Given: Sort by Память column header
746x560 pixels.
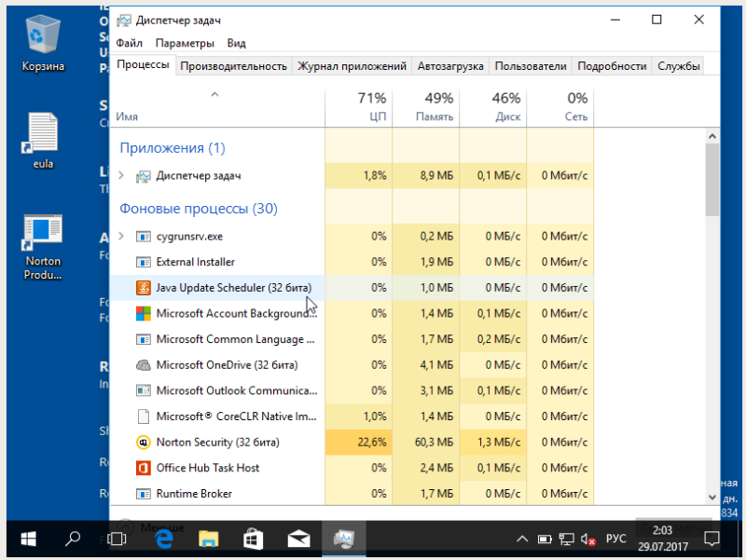Looking at the screenshot, I should [426, 108].
